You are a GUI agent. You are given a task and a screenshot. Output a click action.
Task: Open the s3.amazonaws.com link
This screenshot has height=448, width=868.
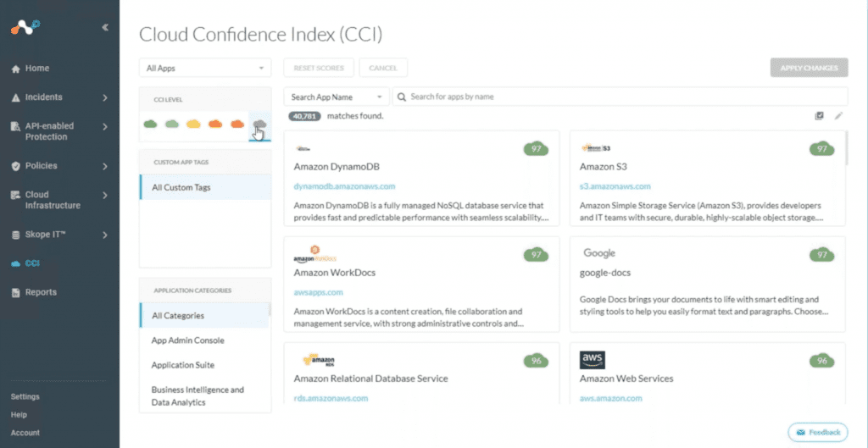coord(615,186)
